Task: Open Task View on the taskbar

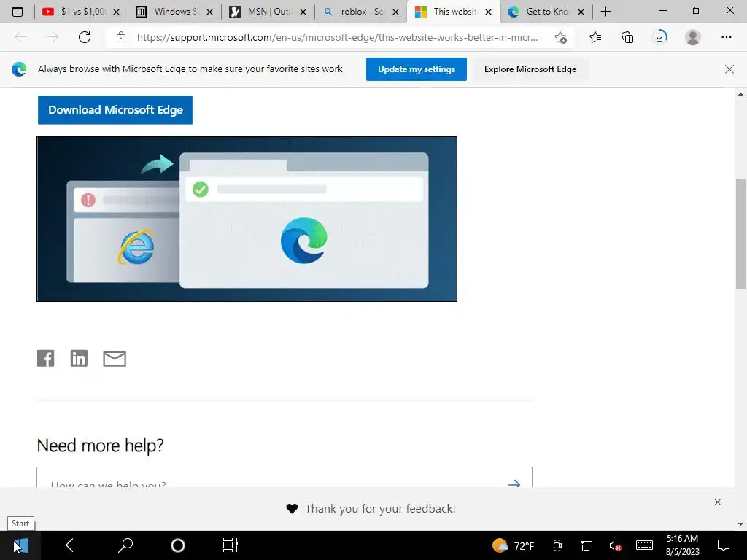Action: coord(230,545)
